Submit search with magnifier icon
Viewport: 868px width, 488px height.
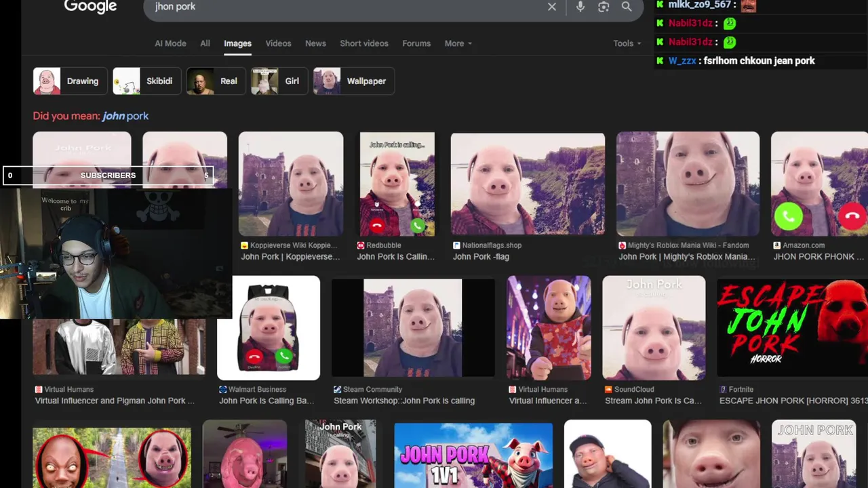pyautogui.click(x=627, y=7)
